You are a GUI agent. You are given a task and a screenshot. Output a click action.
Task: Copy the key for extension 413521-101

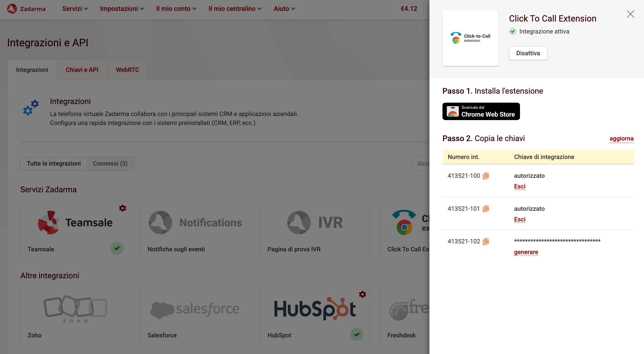[x=486, y=209]
